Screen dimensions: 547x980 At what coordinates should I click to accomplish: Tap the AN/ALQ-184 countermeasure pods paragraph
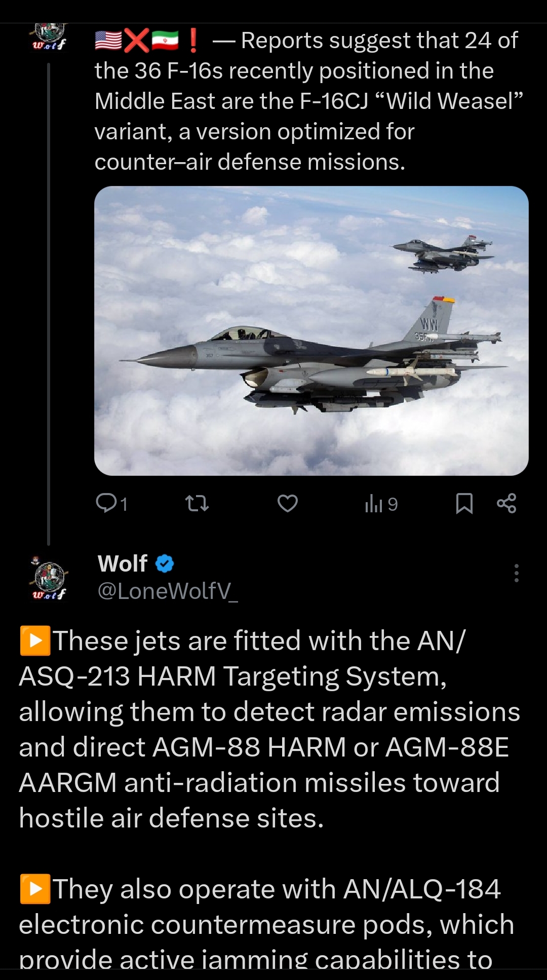point(268,925)
